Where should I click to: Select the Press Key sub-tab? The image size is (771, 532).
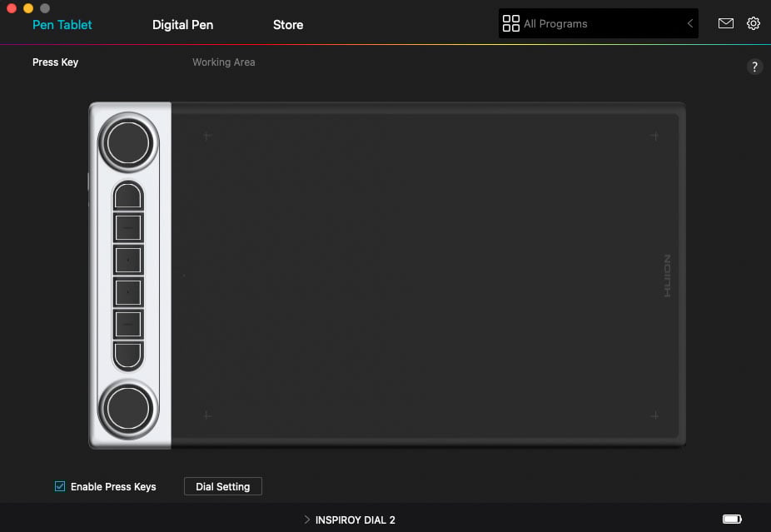pyautogui.click(x=55, y=62)
